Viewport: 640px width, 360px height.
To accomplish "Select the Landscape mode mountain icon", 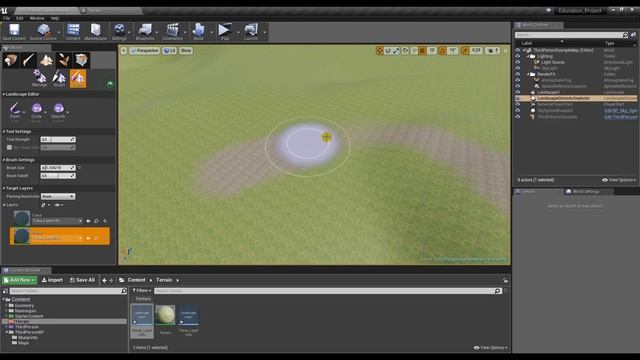I will 46,60.
